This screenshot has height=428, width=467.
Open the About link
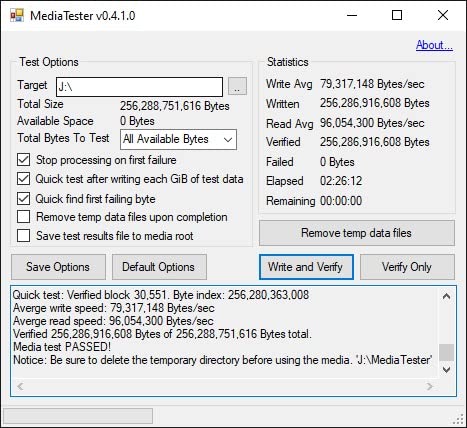434,45
